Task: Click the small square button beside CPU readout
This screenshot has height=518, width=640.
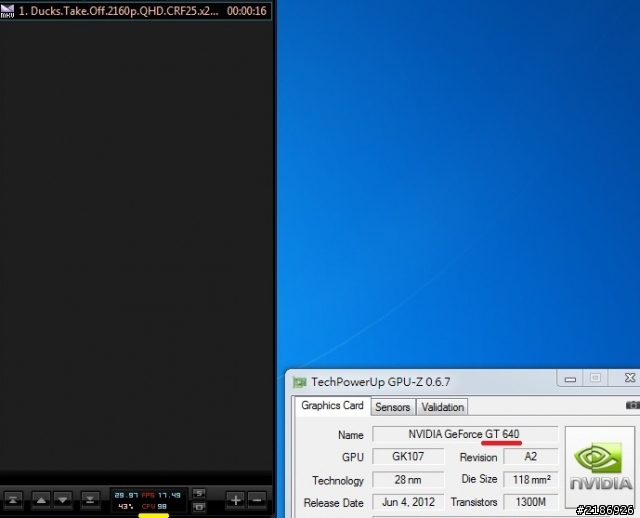Action: (199, 507)
